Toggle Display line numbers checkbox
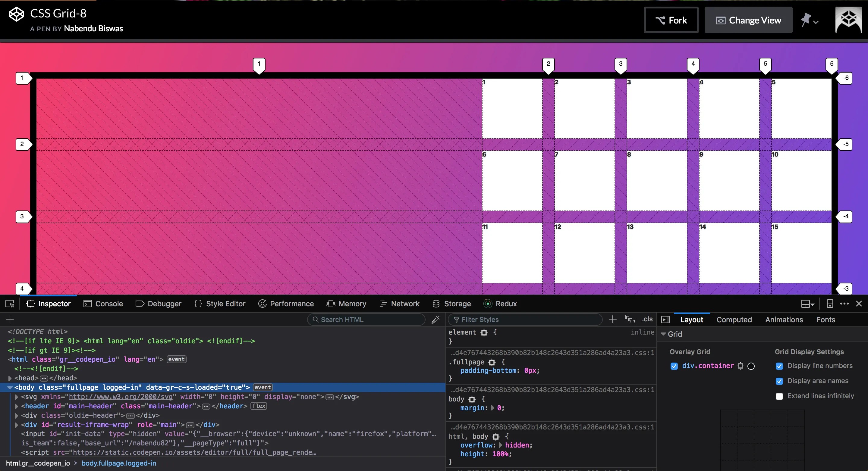868x471 pixels. [x=780, y=365]
